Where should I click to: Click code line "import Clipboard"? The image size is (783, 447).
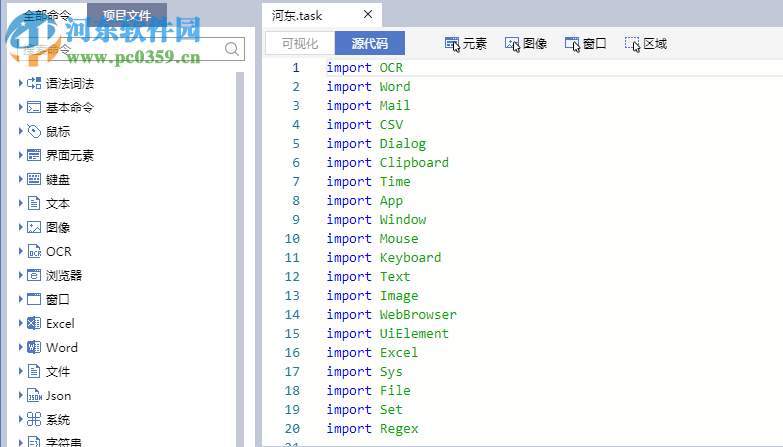pyautogui.click(x=388, y=162)
